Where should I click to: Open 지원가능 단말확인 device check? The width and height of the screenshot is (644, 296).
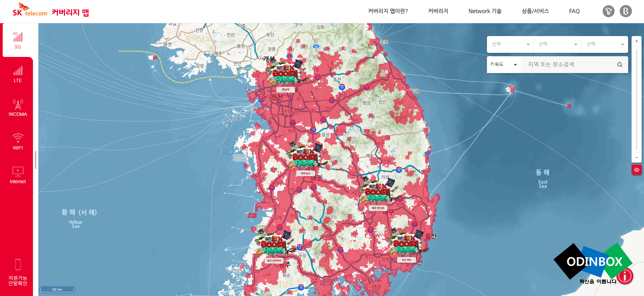coord(18,272)
